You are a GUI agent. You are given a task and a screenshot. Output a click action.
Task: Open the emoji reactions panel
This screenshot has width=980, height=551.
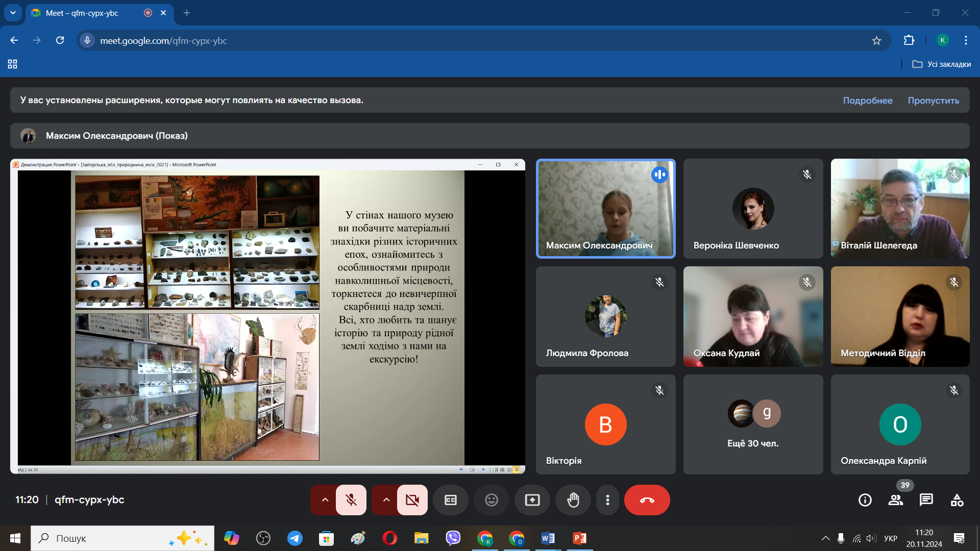tap(491, 500)
